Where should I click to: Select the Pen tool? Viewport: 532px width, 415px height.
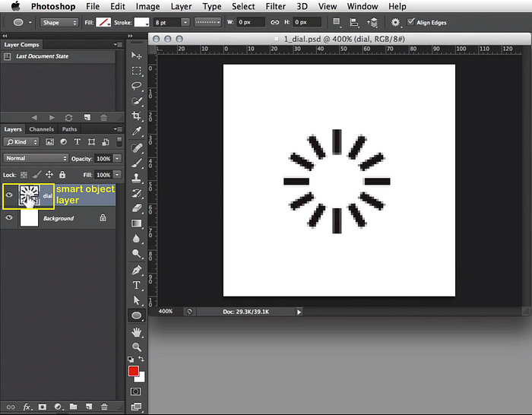tap(136, 270)
